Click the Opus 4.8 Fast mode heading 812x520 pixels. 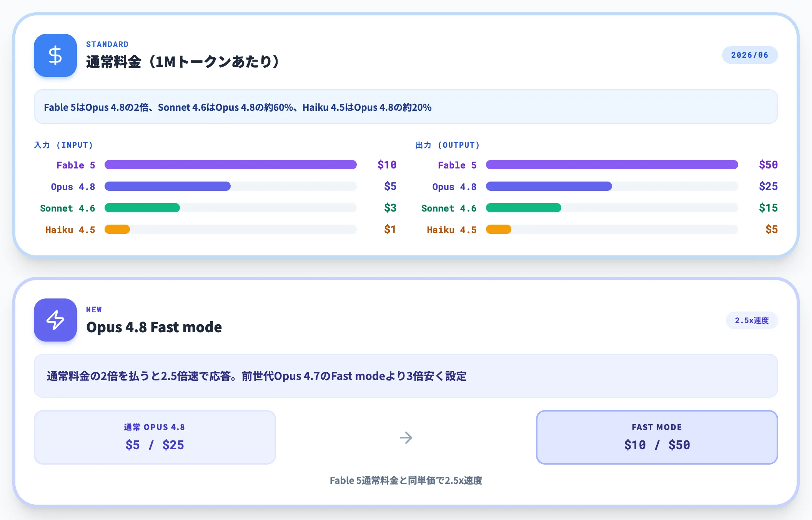click(x=154, y=327)
